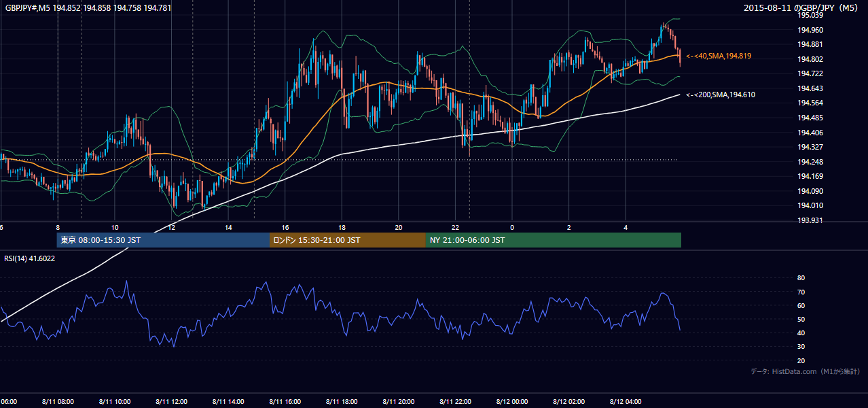Click the RSI scale value 30
Image resolution: width=868 pixels, height=408 pixels.
click(801, 347)
